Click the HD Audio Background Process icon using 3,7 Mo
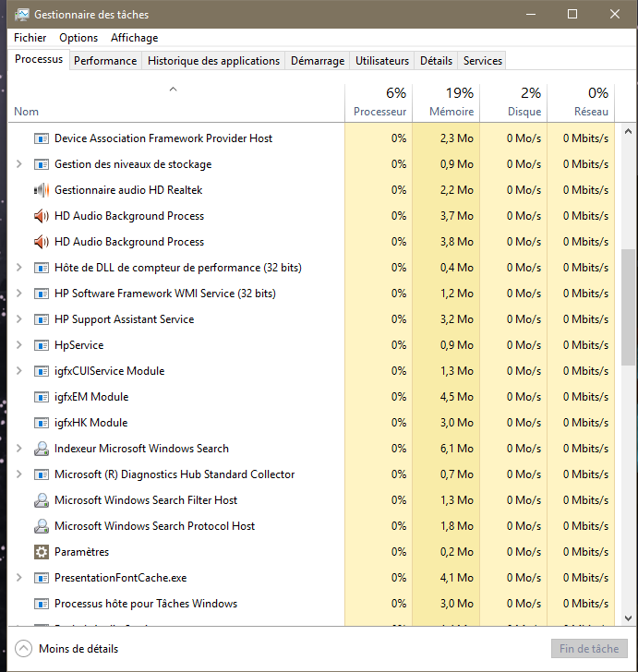Viewport: 638px width, 672px height. click(42, 216)
